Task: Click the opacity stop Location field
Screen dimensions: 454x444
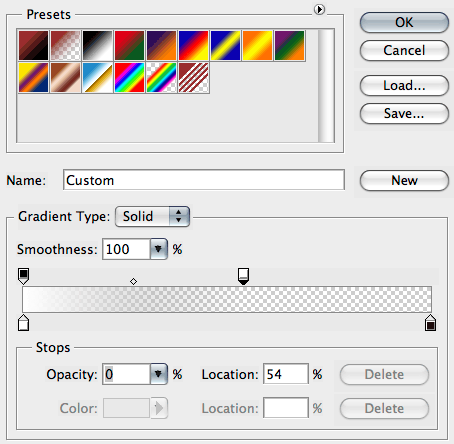Action: 286,374
